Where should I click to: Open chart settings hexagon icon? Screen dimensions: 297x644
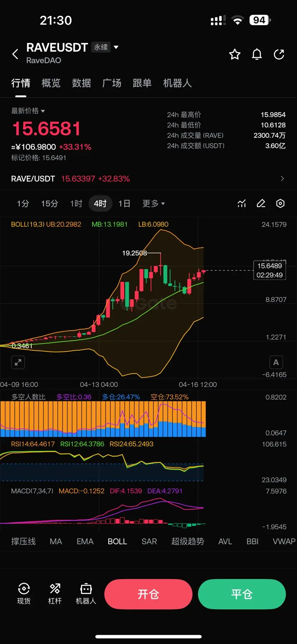click(x=280, y=203)
